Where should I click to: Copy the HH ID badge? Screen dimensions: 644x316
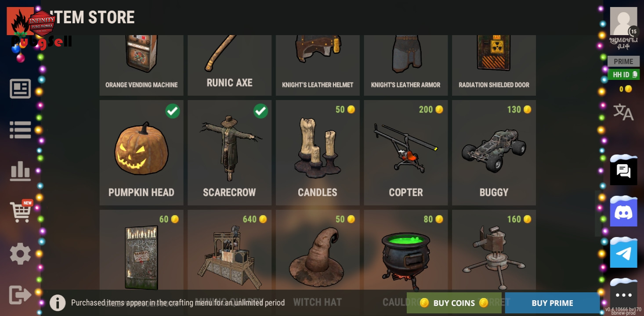click(x=623, y=75)
